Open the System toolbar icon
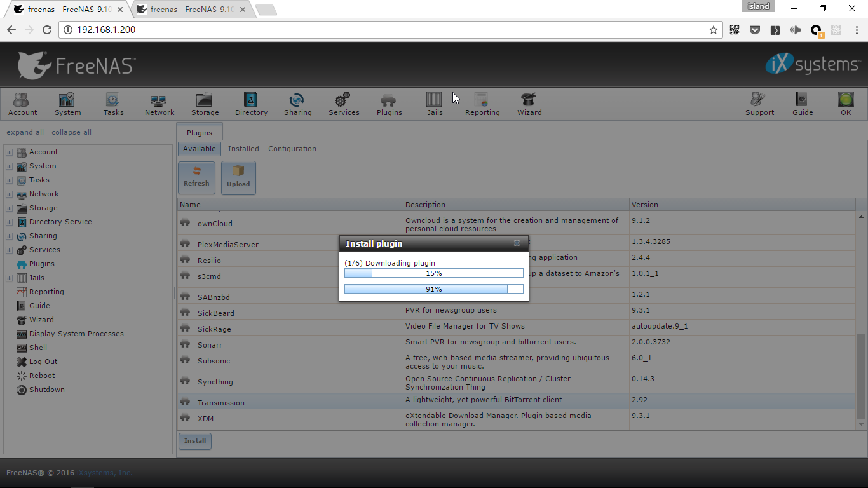868x488 pixels. pyautogui.click(x=67, y=104)
